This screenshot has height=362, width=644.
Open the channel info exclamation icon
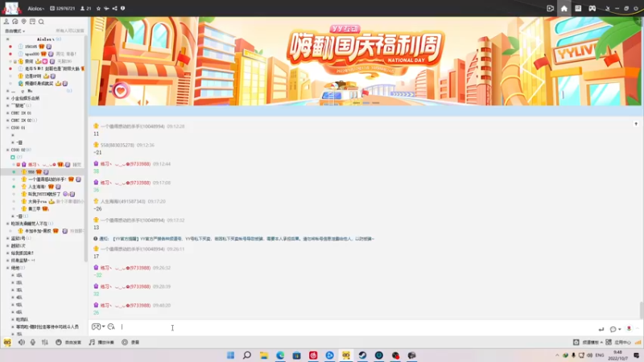click(122, 8)
